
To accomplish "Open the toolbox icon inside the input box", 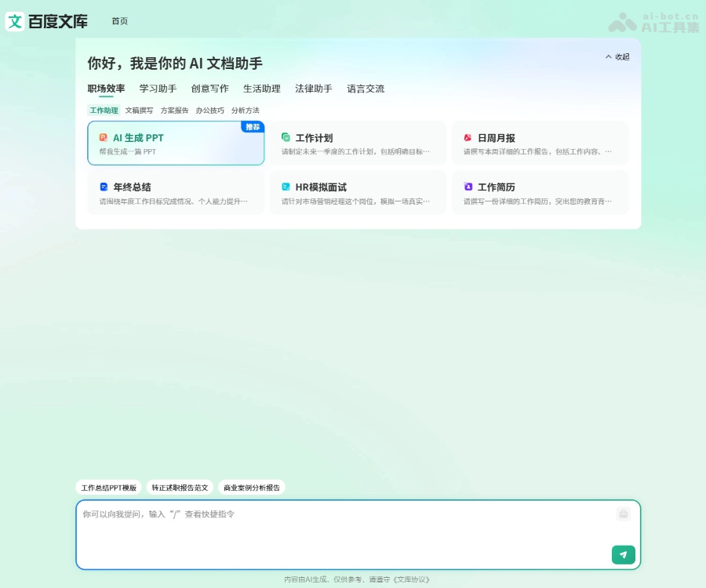I will point(624,514).
